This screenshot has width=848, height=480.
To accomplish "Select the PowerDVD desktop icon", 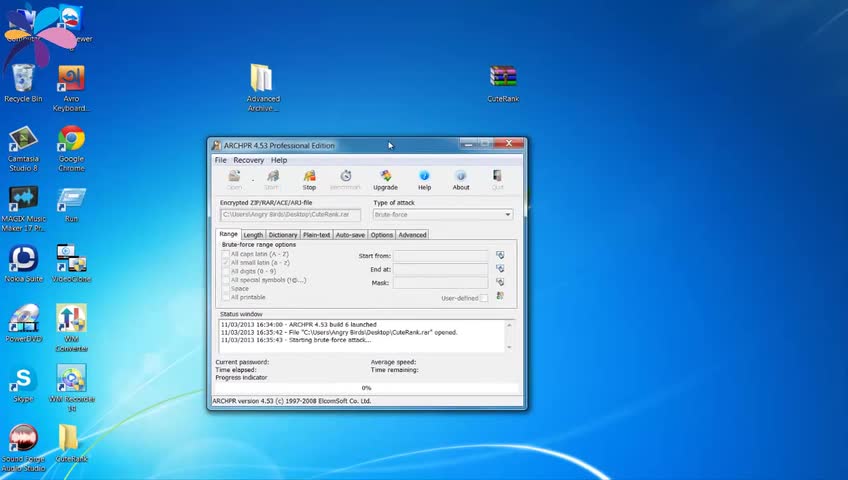I will pyautogui.click(x=23, y=318).
